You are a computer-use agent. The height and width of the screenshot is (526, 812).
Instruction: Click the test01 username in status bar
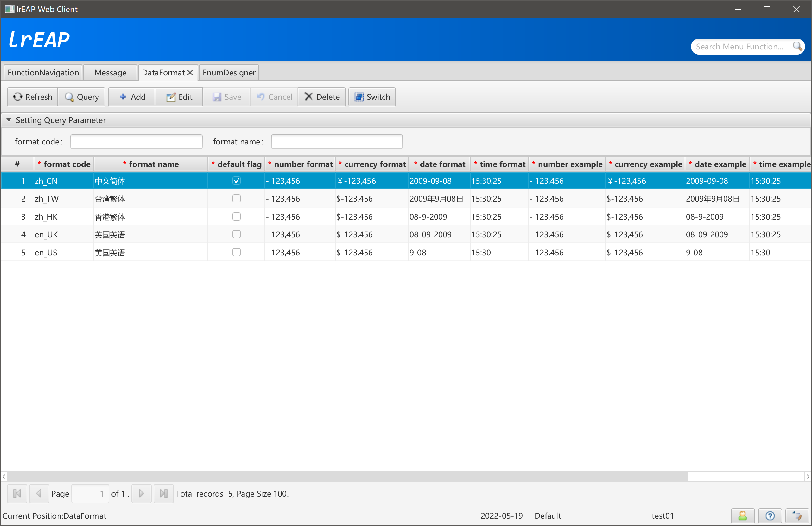(662, 516)
